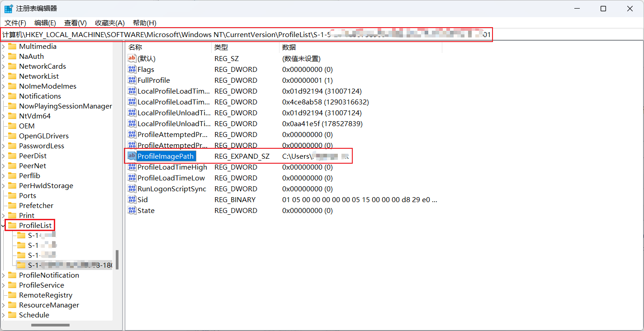Click the NaAuth folder icon
644x331 pixels.
[12, 56]
